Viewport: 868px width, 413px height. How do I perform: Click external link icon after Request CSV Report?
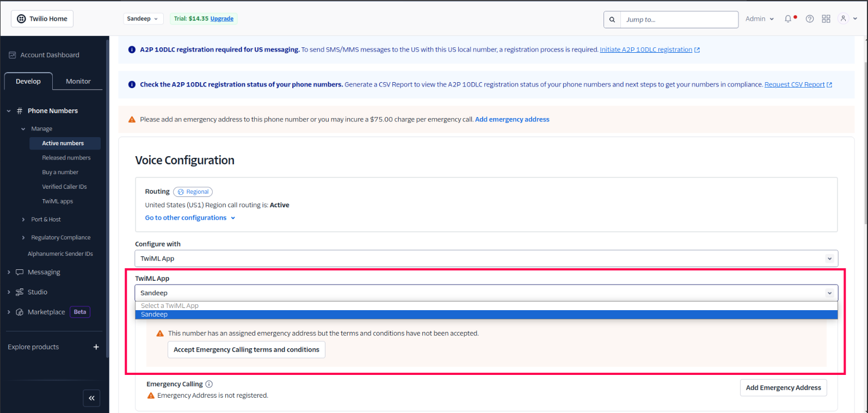(x=829, y=85)
